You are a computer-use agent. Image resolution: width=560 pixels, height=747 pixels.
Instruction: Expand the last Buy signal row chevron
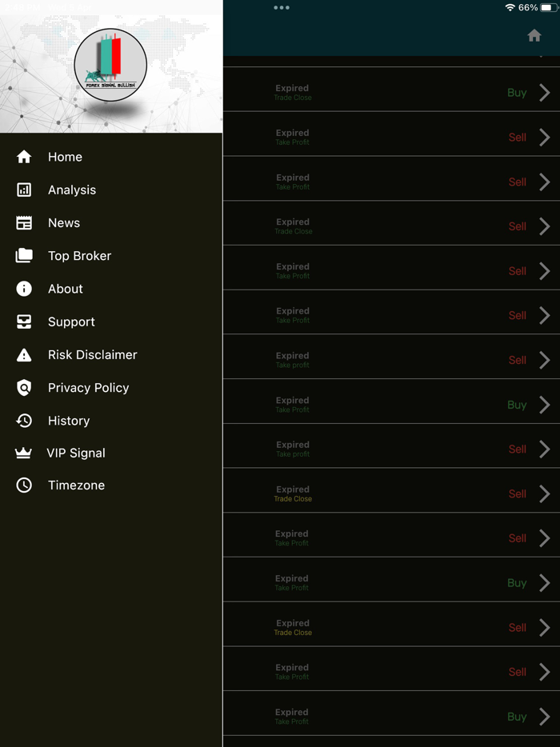[544, 717]
